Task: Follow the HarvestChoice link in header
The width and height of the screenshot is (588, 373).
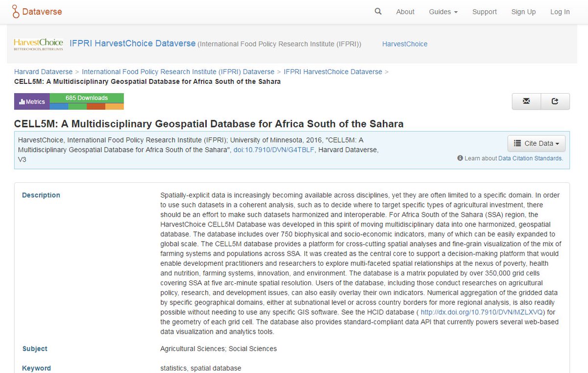Action: pos(405,44)
